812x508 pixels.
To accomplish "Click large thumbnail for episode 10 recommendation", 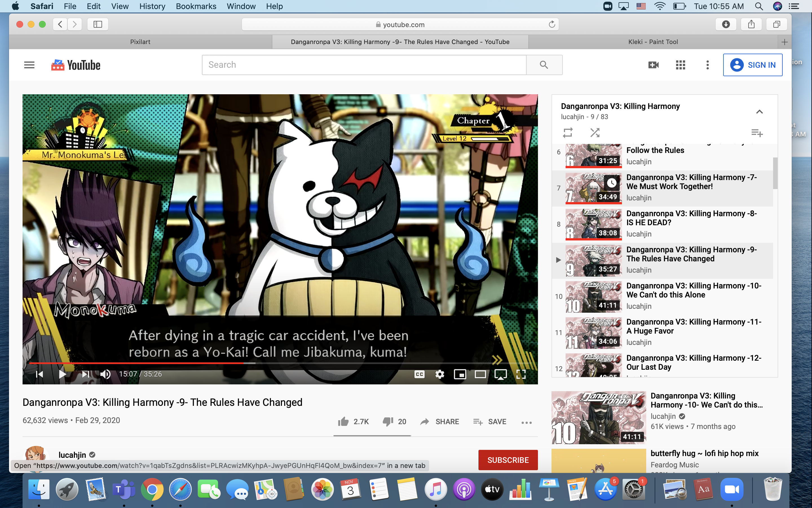I will [x=599, y=418].
